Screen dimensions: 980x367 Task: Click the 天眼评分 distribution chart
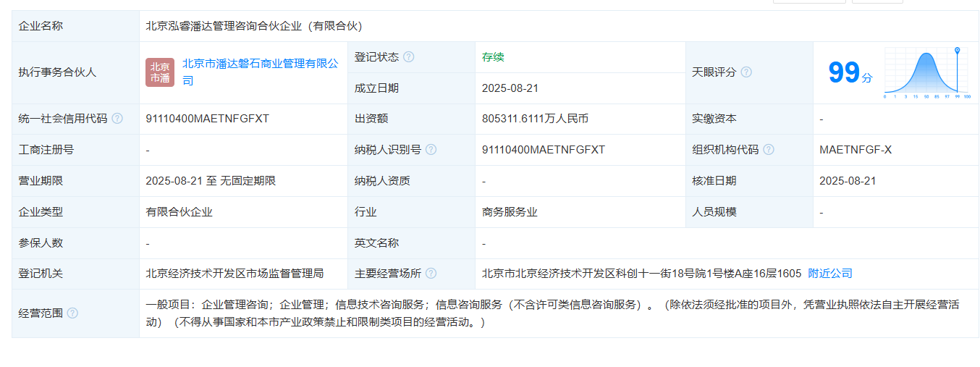[927, 72]
